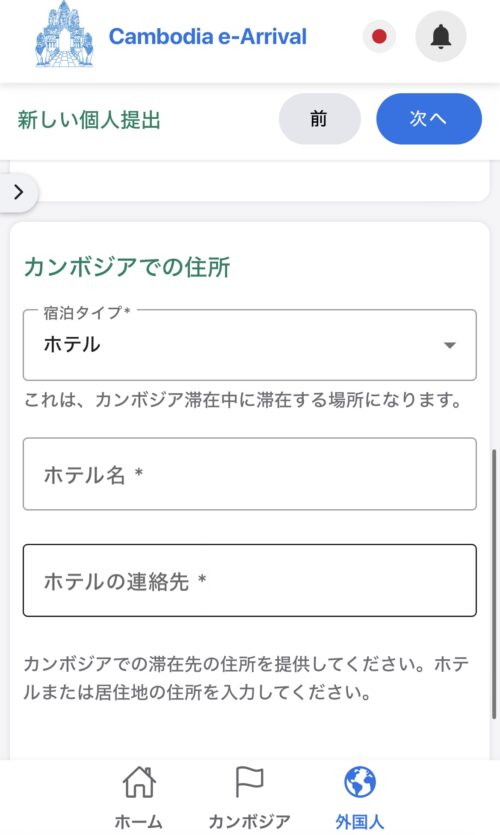Open the 宿泊タイプ dropdown
Viewport: 500px width, 835px height.
click(250, 345)
